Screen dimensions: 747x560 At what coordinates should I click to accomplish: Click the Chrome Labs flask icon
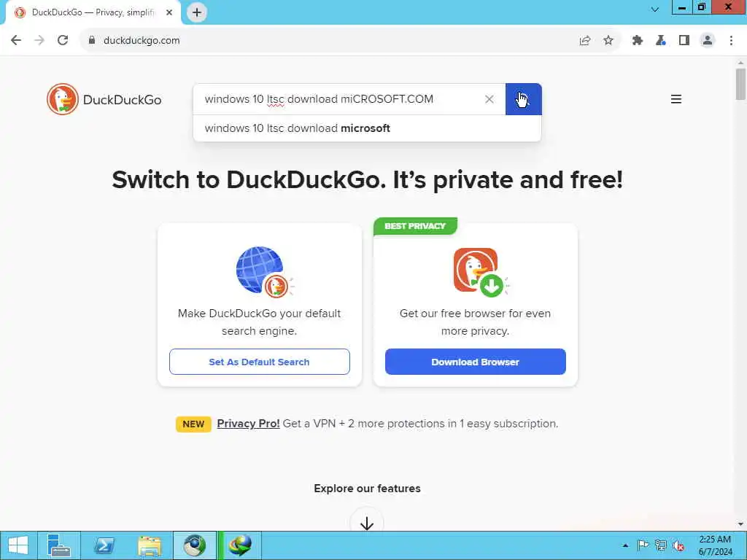click(660, 41)
